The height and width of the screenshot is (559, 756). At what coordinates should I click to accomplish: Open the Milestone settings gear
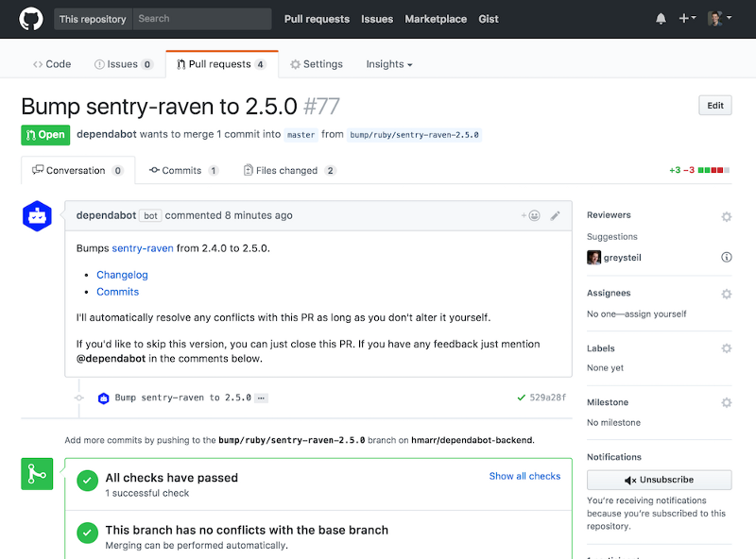coord(726,402)
